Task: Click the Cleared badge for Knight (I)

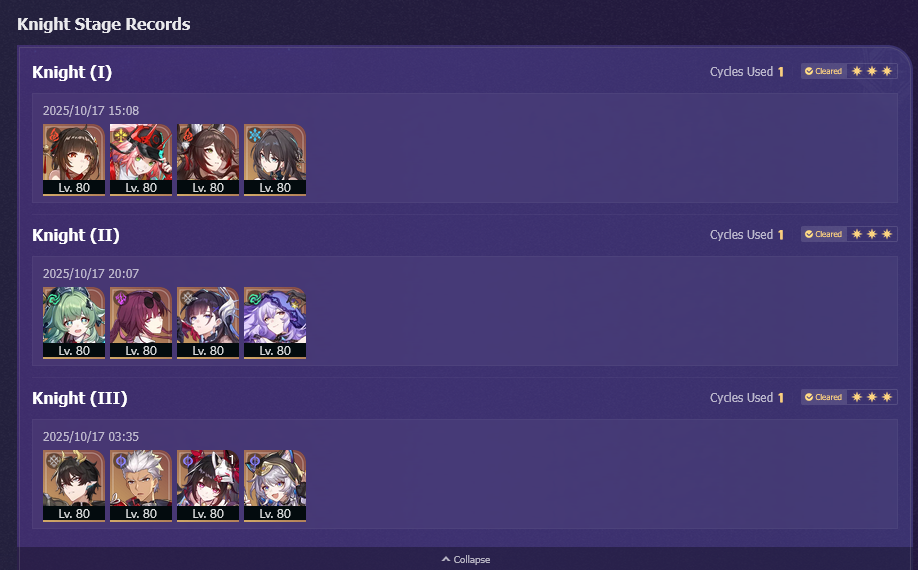Action: pos(824,71)
